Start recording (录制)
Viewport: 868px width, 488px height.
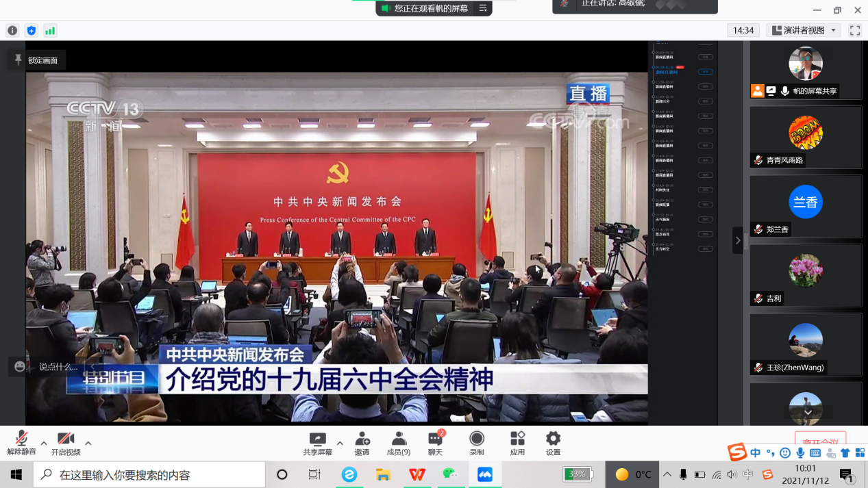477,443
